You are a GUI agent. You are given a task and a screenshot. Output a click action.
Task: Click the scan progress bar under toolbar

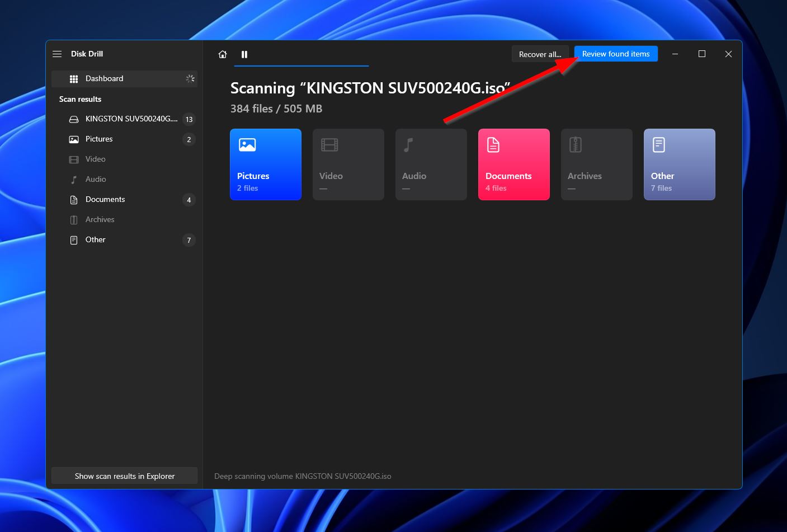tap(301, 66)
